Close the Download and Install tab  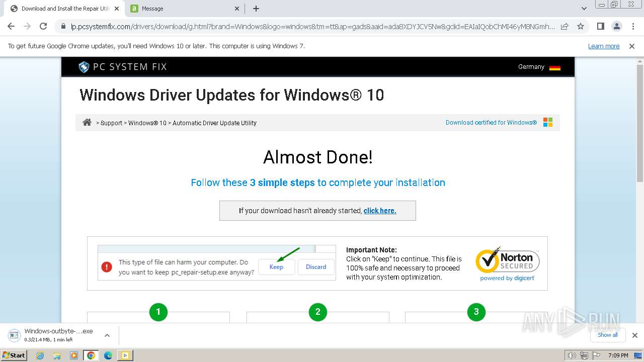117,9
